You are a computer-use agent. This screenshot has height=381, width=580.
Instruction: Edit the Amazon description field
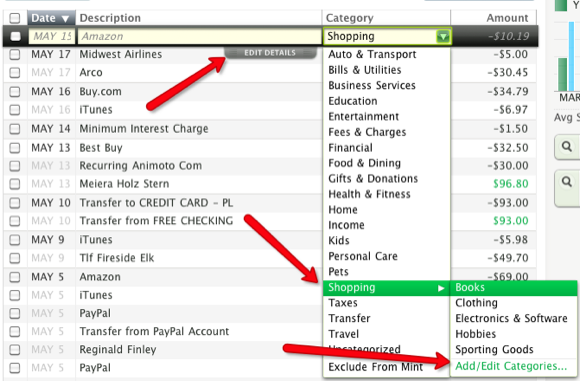pos(199,37)
